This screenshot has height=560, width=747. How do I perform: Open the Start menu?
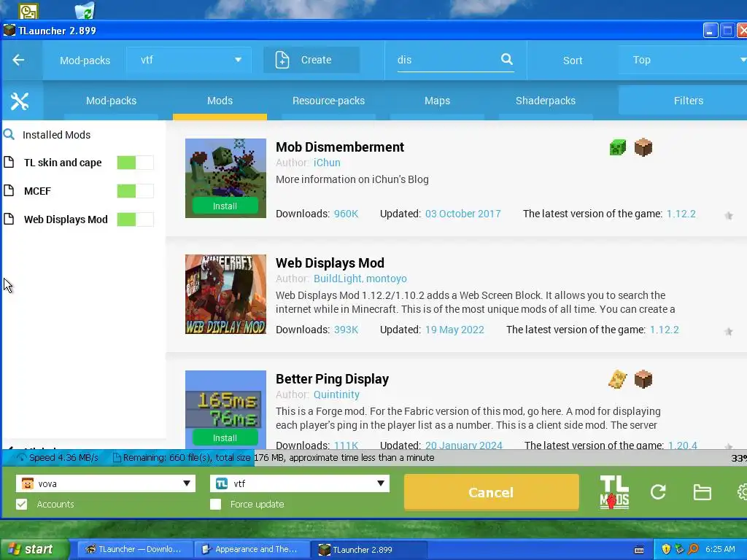(x=34, y=549)
